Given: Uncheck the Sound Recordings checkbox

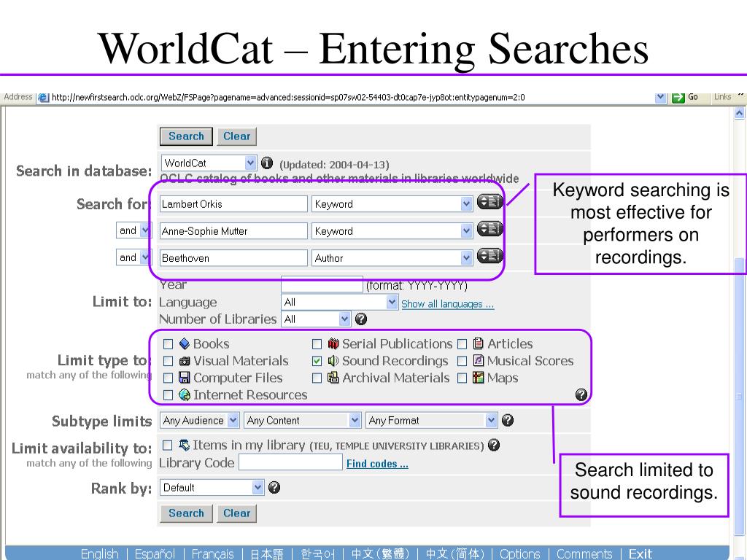Looking at the screenshot, I should click(x=317, y=362).
